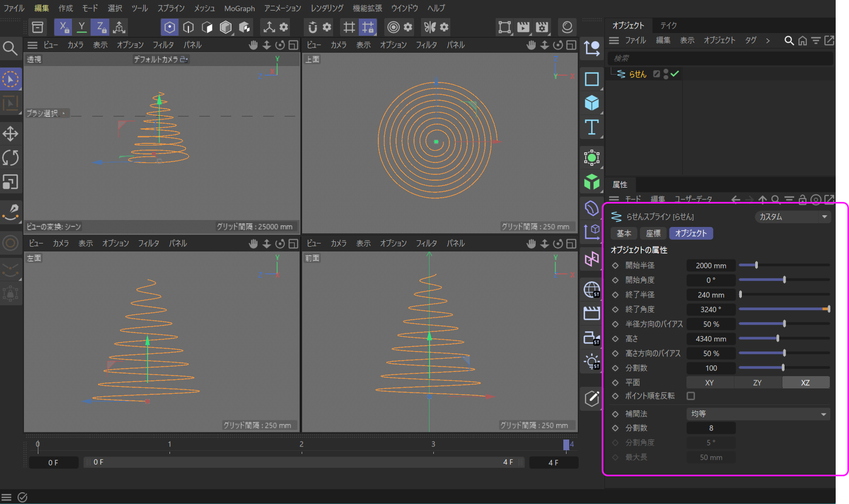Click the 開始半径 value field
The image size is (849, 504).
click(710, 265)
